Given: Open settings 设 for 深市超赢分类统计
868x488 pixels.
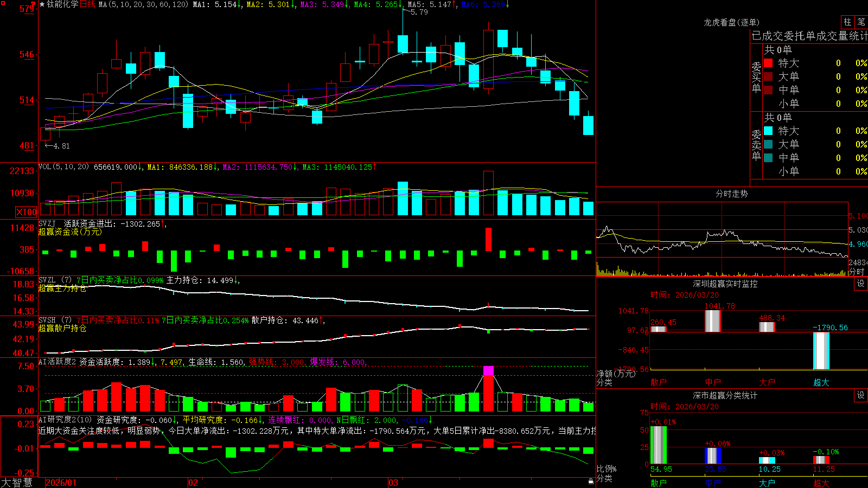Looking at the screenshot, I should (861, 395).
